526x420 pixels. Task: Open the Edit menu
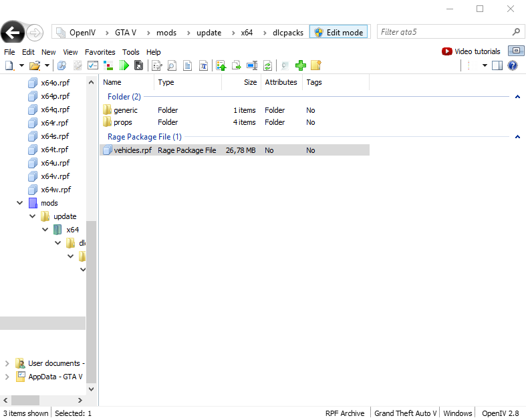(x=28, y=52)
